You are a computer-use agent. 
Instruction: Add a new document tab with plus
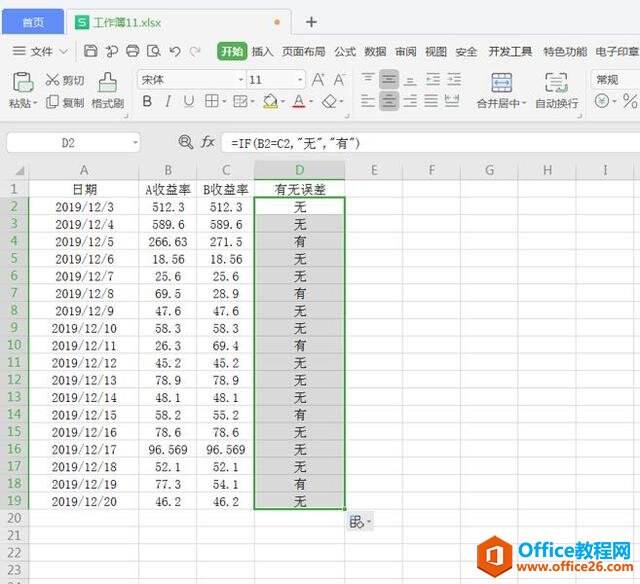coord(311,22)
